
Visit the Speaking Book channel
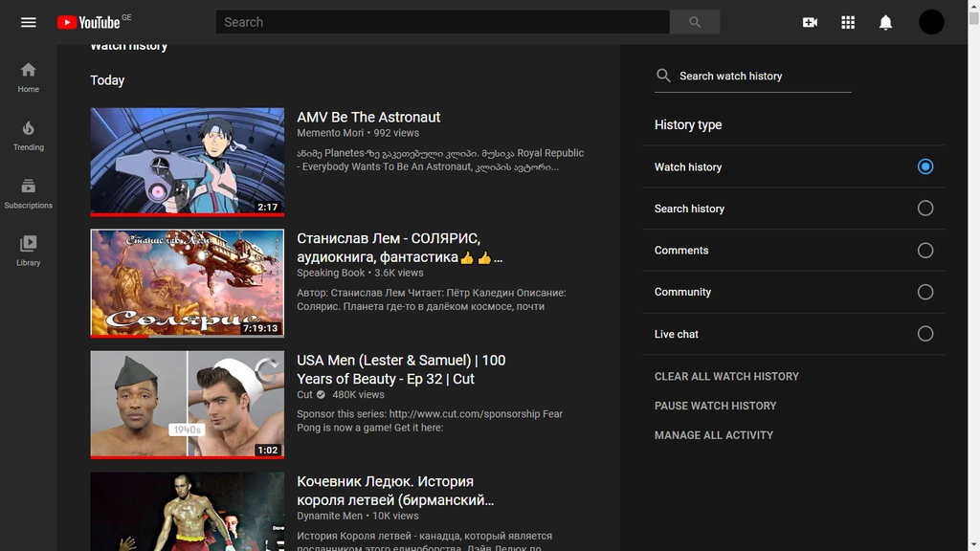coord(330,273)
